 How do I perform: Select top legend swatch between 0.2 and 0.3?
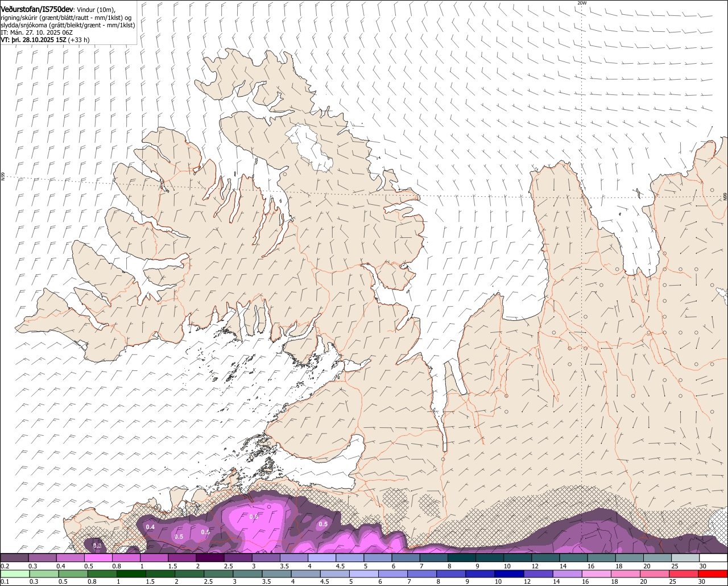point(14,558)
